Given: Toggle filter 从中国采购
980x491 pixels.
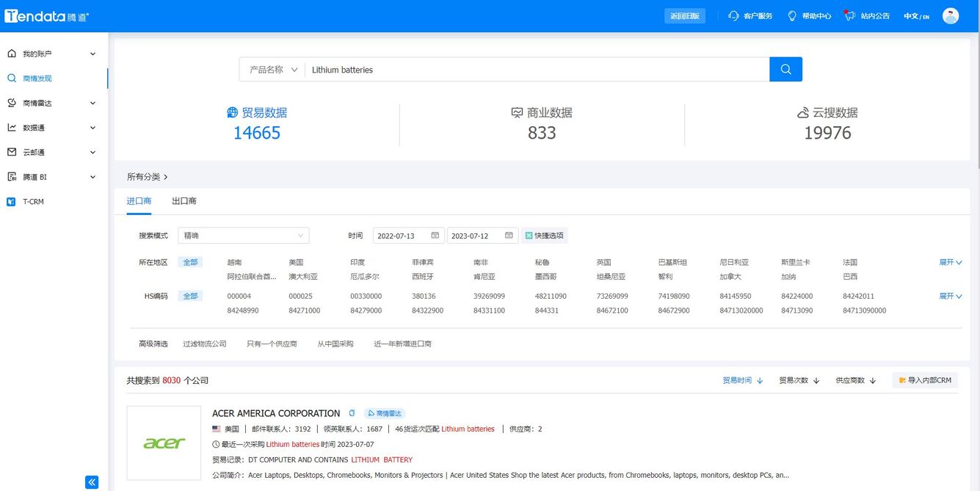Looking at the screenshot, I should [335, 343].
